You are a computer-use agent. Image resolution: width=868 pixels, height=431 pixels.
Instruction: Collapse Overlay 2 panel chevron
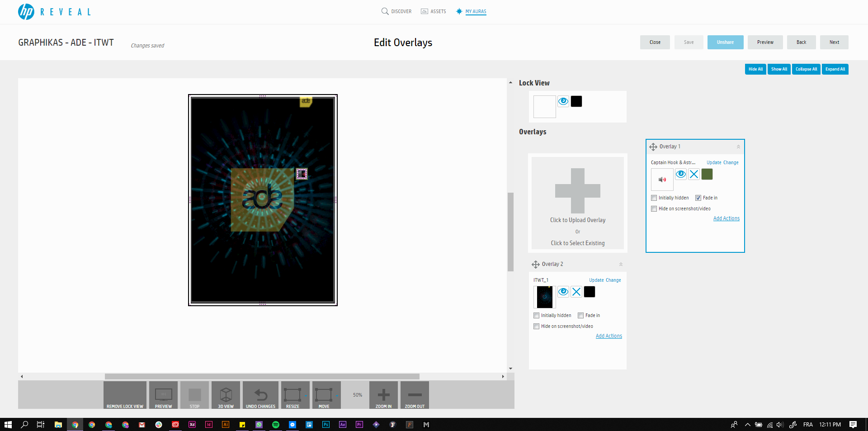(x=621, y=264)
